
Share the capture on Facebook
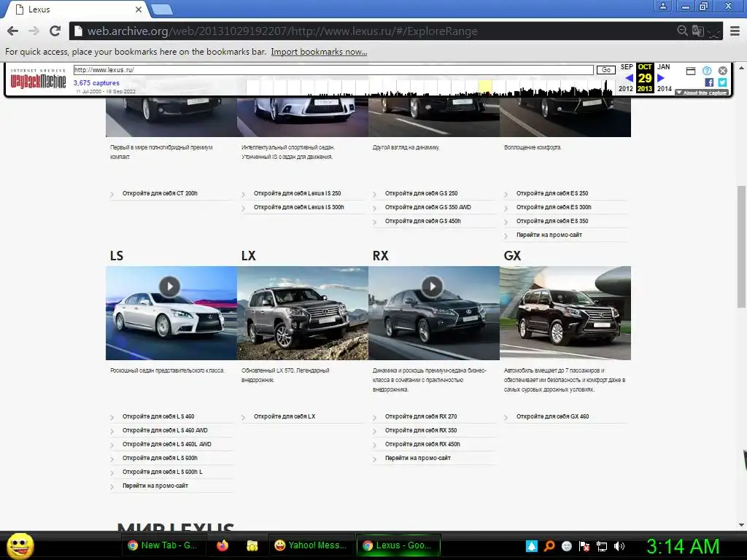tap(709, 82)
